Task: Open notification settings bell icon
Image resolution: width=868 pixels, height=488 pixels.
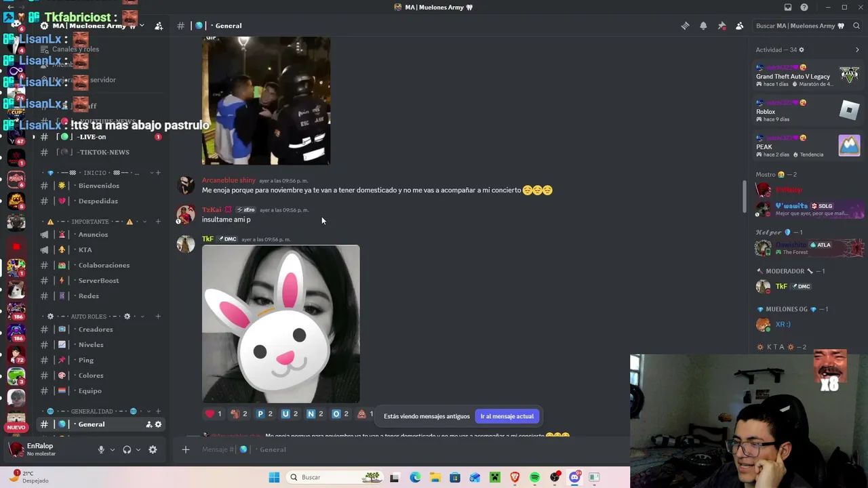Action: tap(703, 26)
